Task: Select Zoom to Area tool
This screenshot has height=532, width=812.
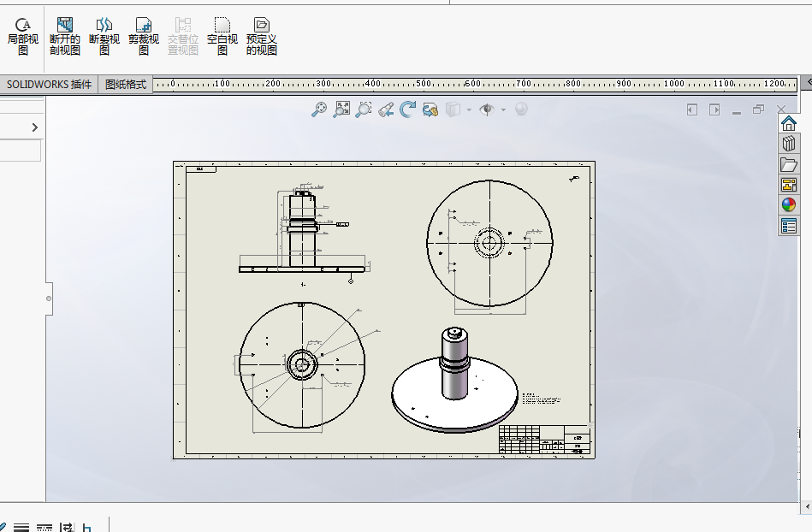Action: coord(341,109)
